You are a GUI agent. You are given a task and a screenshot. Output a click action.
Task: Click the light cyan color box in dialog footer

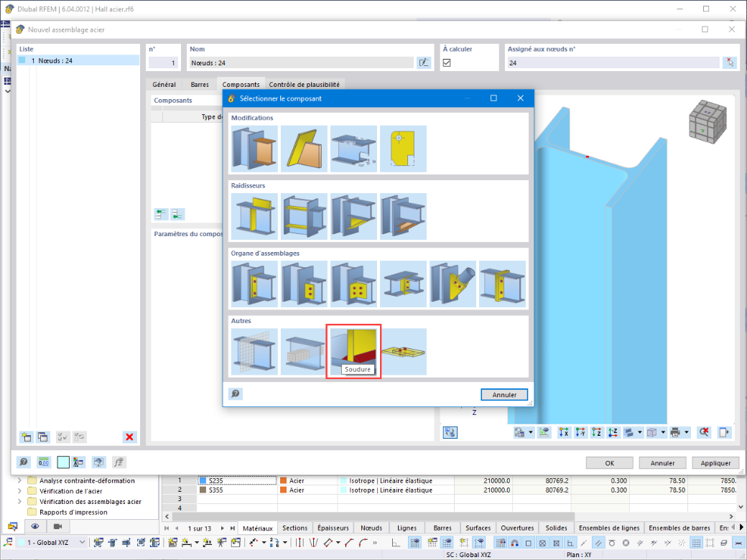pyautogui.click(x=63, y=462)
